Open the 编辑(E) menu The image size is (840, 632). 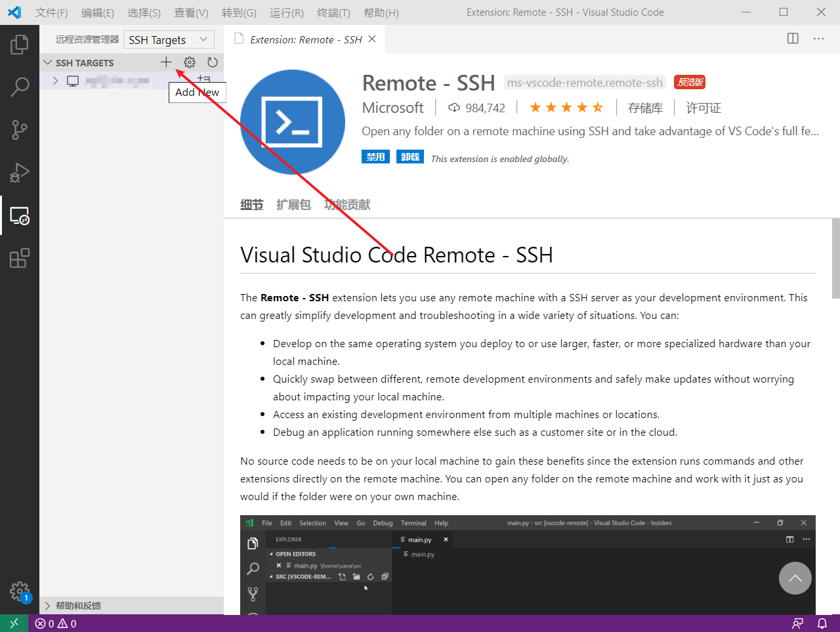coord(98,12)
